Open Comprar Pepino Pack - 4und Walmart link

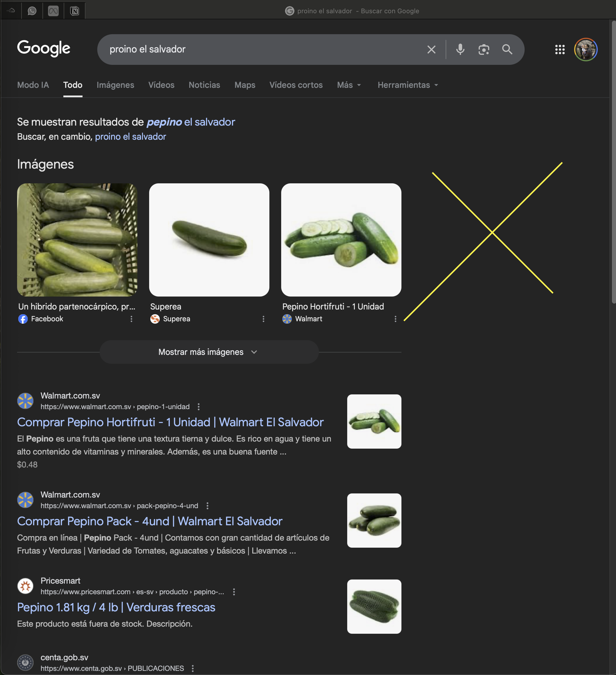tap(150, 521)
